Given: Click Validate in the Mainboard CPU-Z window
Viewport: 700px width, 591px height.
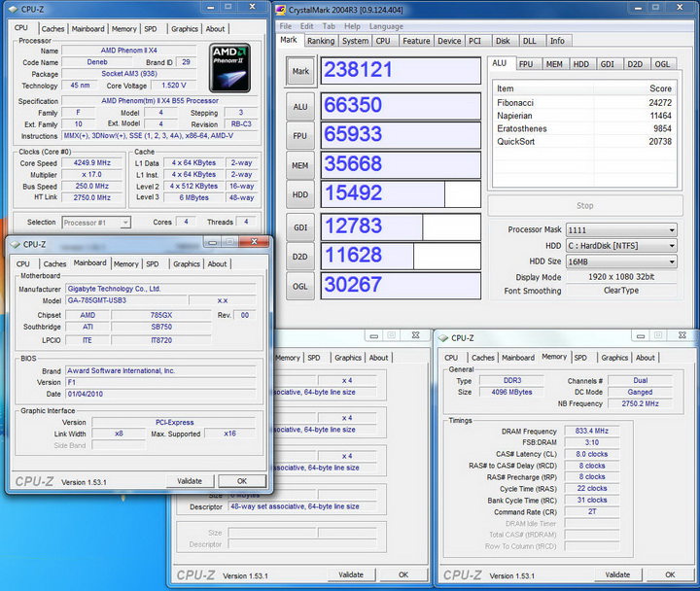Looking at the screenshot, I should coord(190,480).
